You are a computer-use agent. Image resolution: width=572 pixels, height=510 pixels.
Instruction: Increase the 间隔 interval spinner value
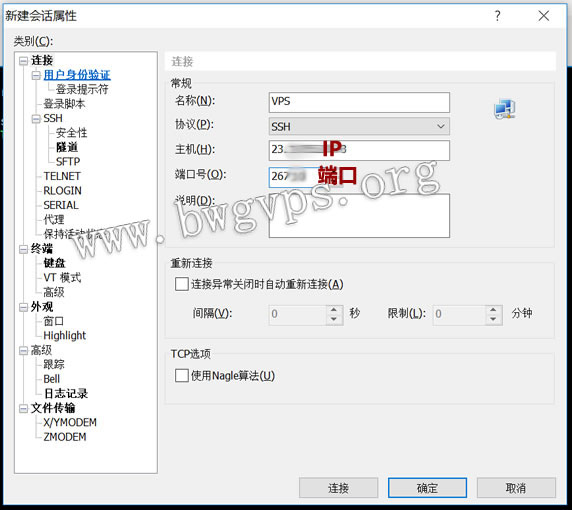point(334,310)
